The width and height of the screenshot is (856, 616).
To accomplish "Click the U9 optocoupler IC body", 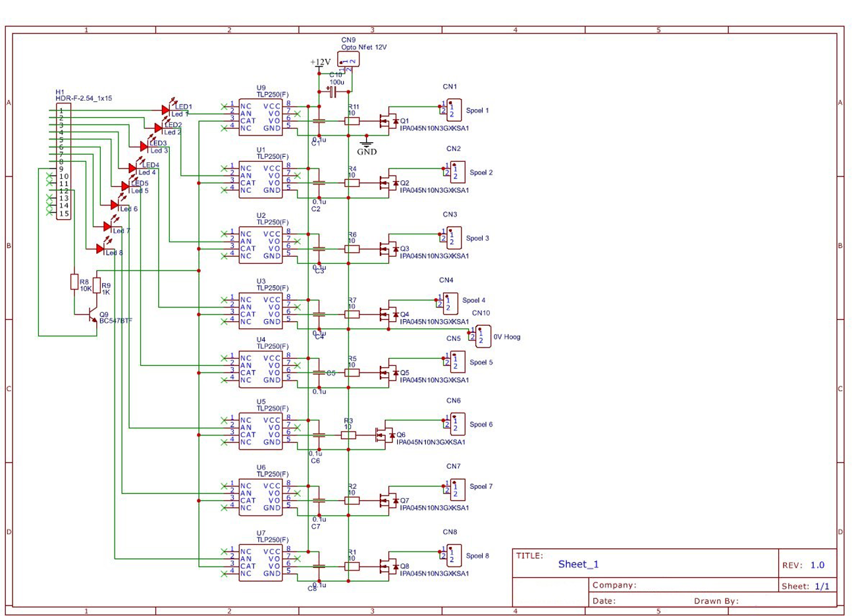I will (261, 117).
